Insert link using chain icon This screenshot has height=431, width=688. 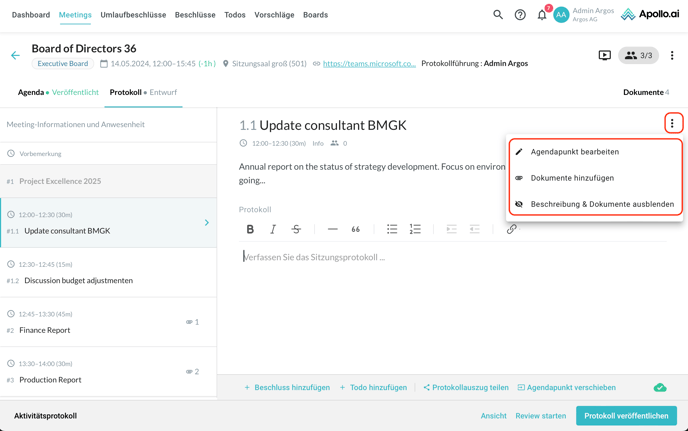(x=511, y=229)
